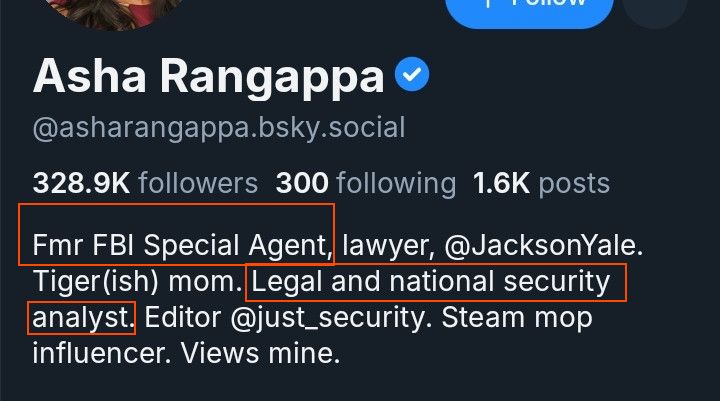Click the Asha Rangappa display name
720x401 pixels.
point(208,77)
